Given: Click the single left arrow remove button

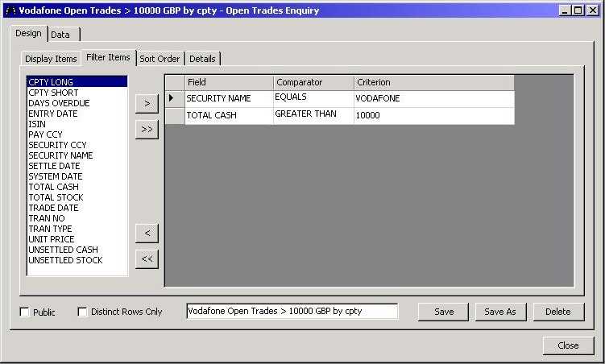Looking at the screenshot, I should 147,233.
